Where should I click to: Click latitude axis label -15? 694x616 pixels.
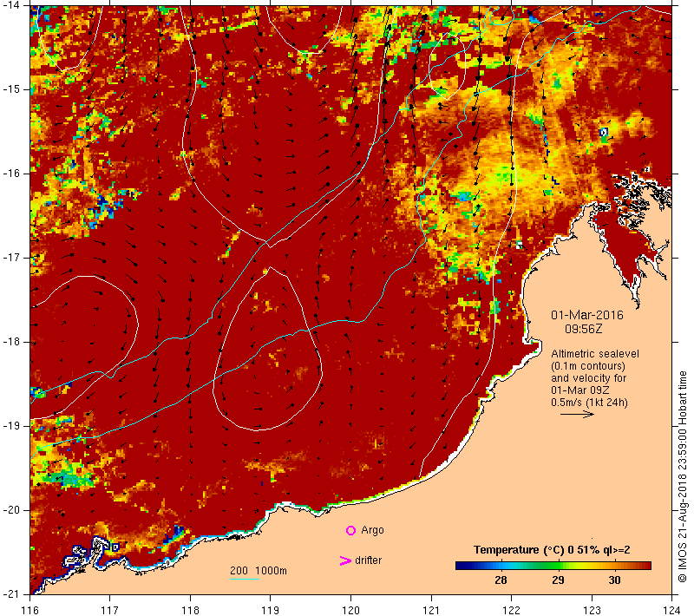pos(11,89)
